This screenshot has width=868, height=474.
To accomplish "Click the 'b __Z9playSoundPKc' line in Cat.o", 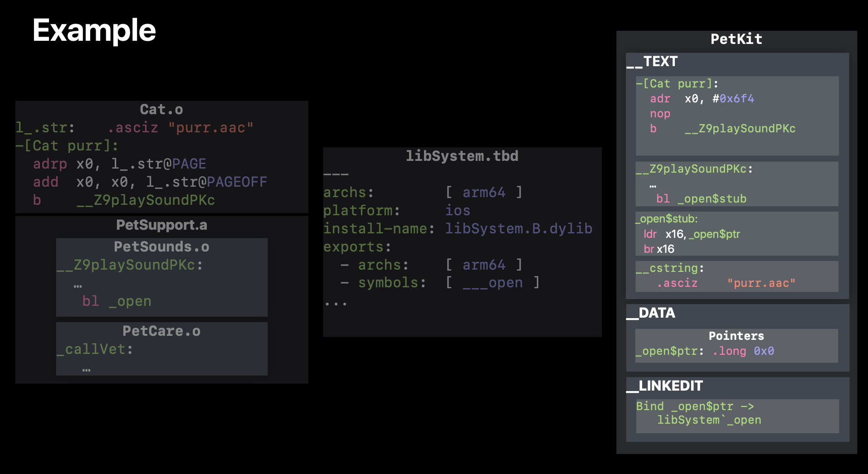I will pos(124,200).
